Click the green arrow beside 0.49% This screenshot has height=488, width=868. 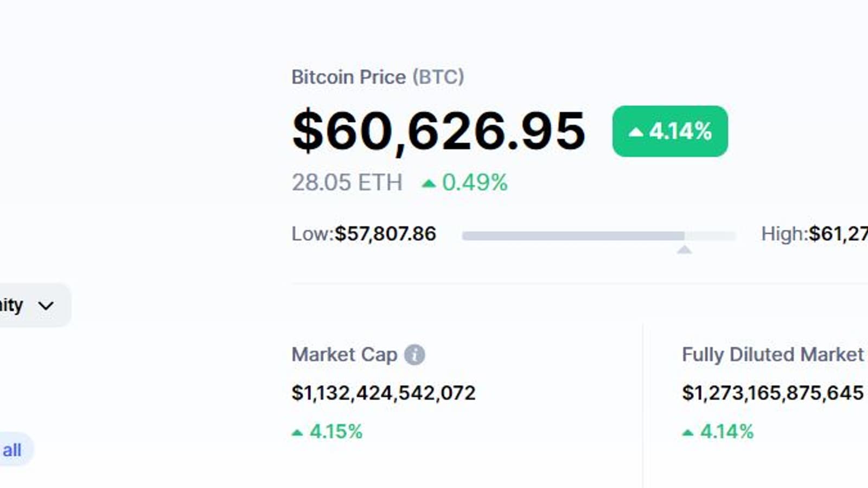[429, 183]
